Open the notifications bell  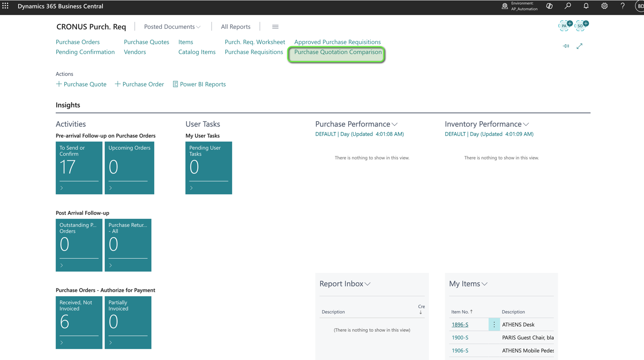[586, 6]
